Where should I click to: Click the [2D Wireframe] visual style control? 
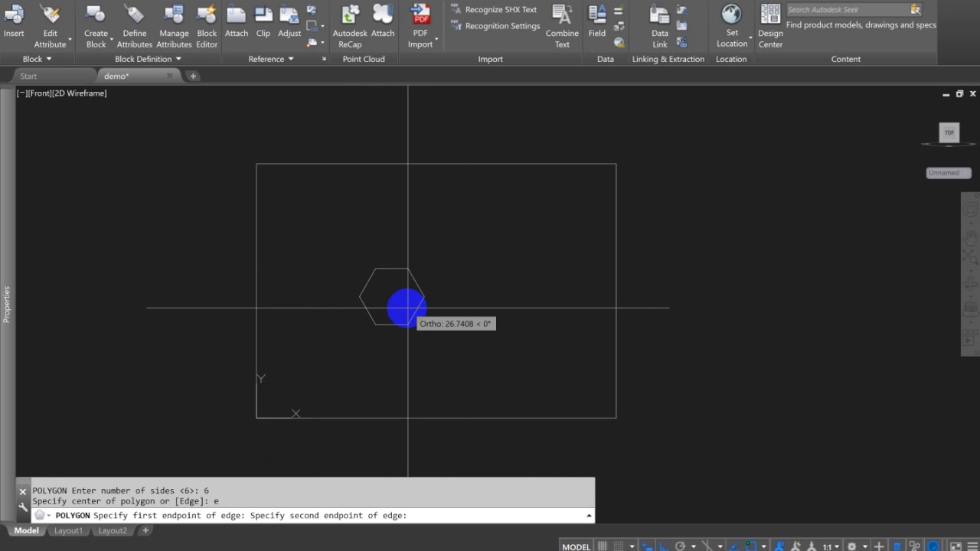pyautogui.click(x=80, y=93)
